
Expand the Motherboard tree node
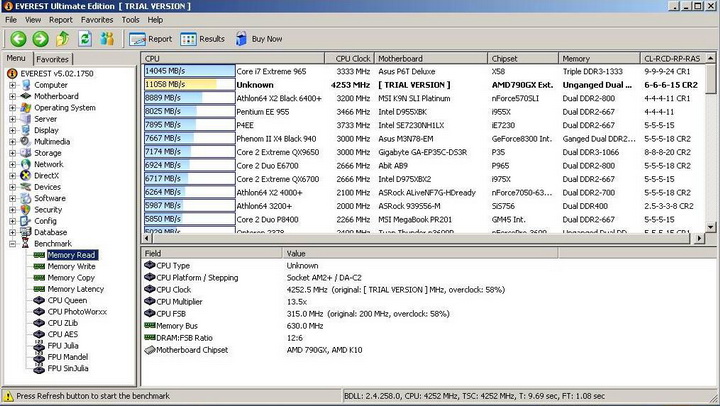click(12, 96)
